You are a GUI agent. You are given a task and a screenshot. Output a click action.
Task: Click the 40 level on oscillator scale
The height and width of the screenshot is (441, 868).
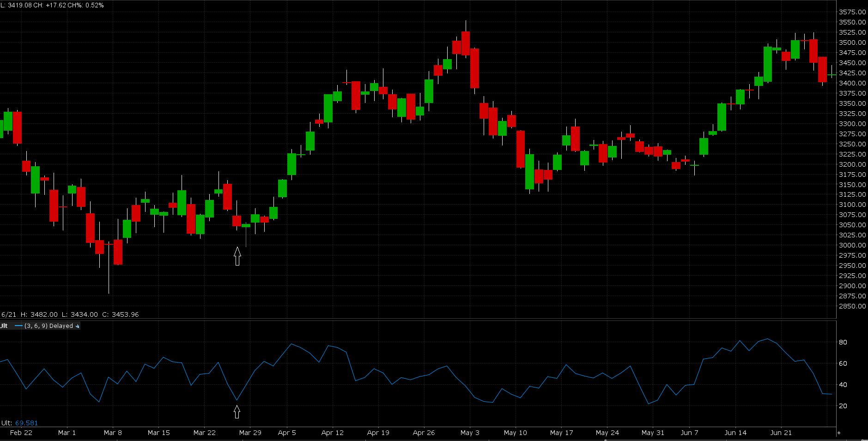843,385
